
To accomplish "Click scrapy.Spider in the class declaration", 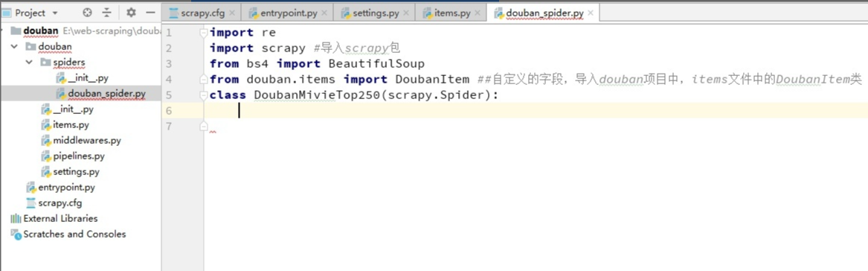I will pos(436,95).
